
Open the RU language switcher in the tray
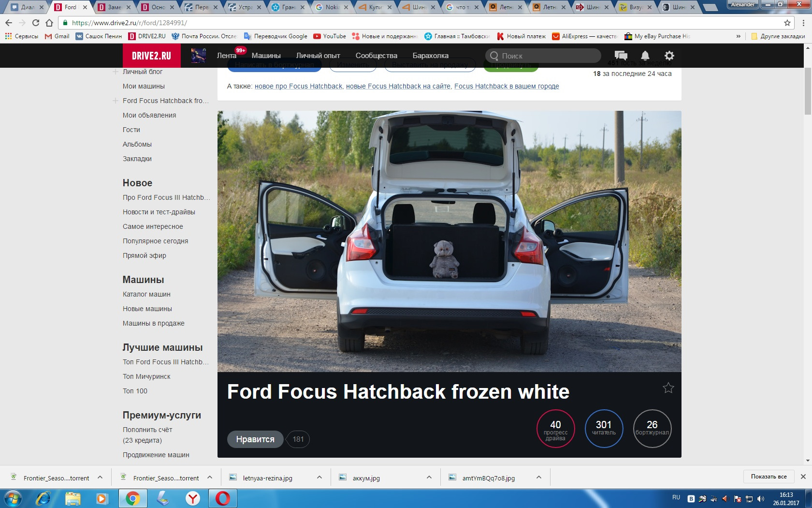tap(676, 497)
